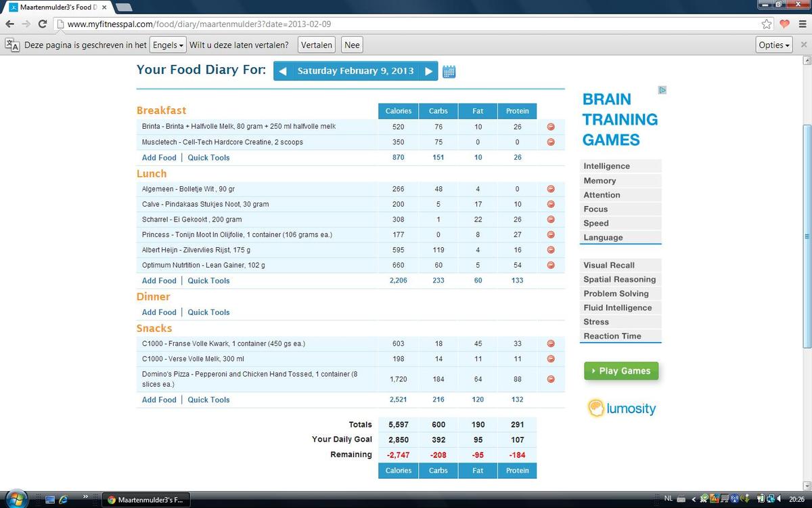812x508 pixels.
Task: Open the calendar date picker icon
Action: tap(449, 72)
